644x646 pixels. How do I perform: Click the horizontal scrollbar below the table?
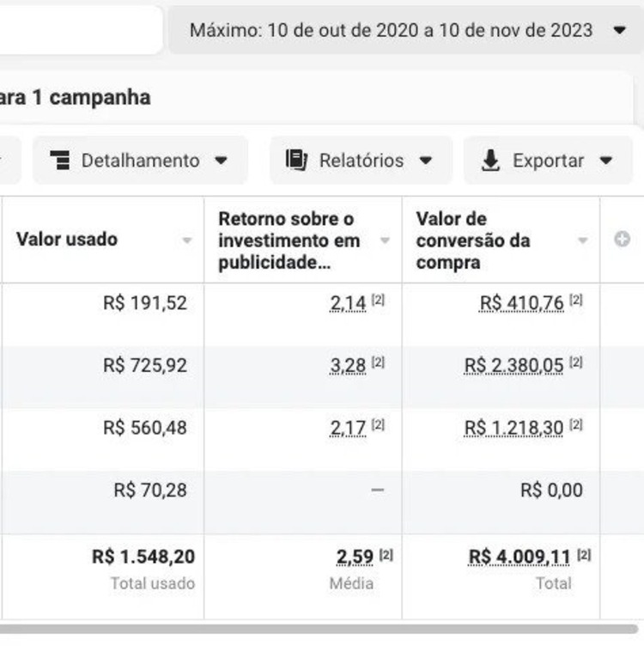tap(318, 629)
